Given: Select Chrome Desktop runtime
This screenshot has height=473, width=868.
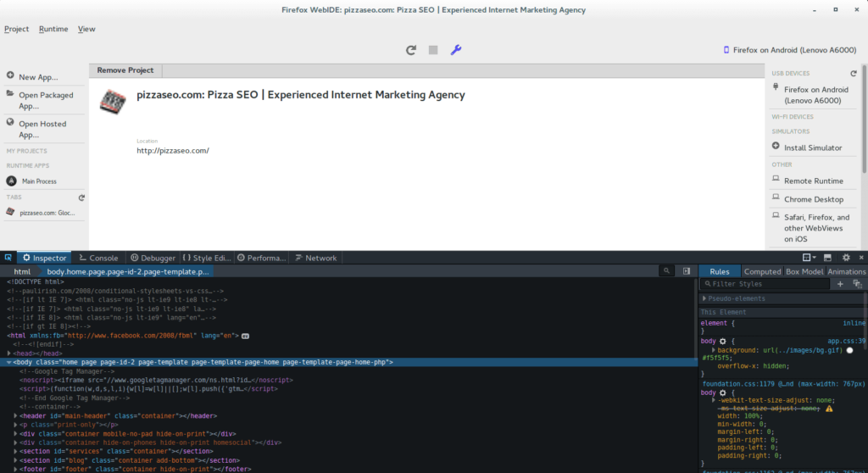Looking at the screenshot, I should [x=813, y=199].
